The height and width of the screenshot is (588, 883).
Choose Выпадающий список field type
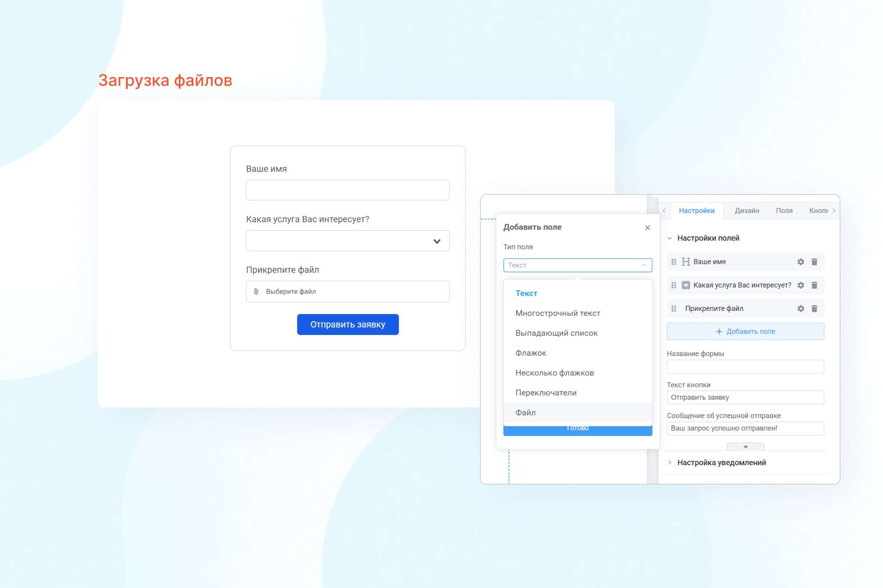click(556, 333)
